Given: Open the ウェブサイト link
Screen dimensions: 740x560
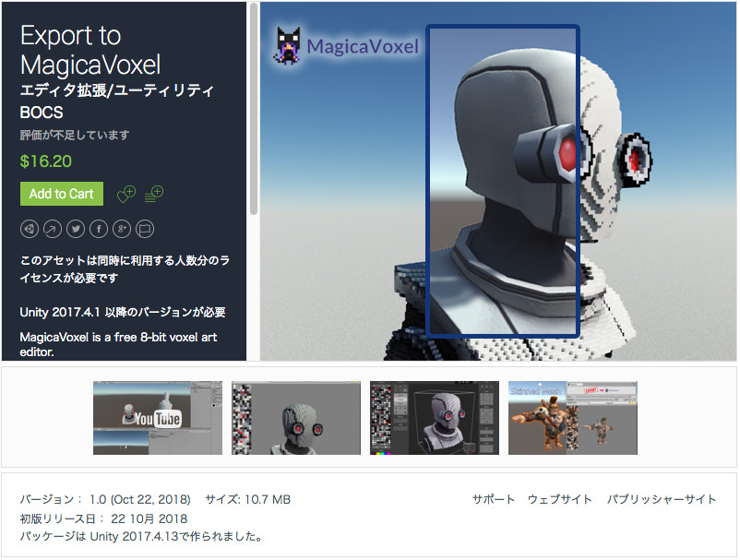Looking at the screenshot, I should click(559, 499).
